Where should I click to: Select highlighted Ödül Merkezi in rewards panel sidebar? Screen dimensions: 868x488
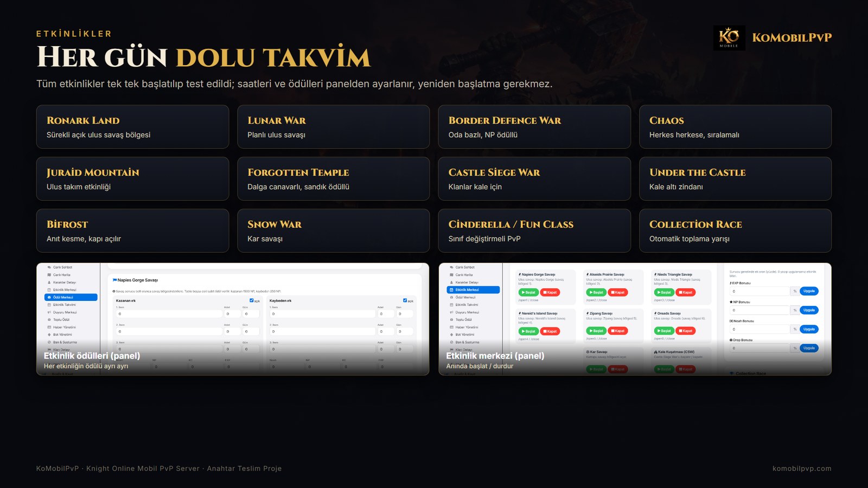[x=71, y=297]
